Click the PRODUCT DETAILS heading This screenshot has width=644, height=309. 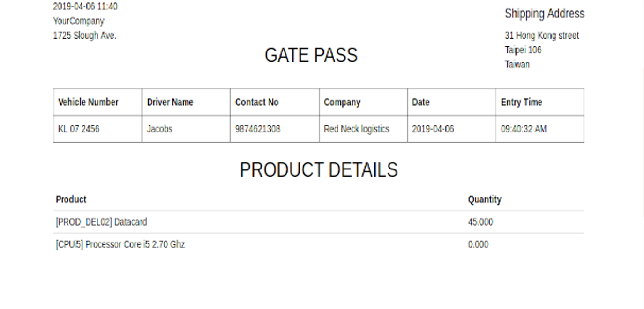coord(319,169)
